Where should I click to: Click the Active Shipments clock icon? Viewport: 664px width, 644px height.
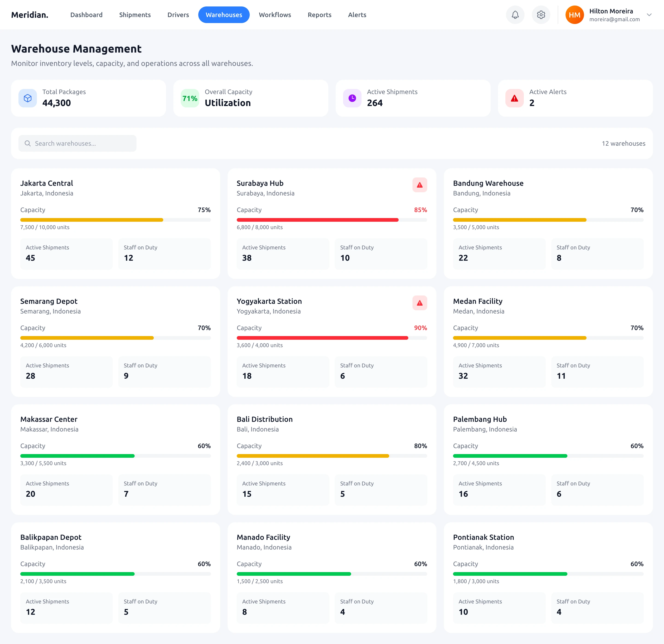[352, 98]
